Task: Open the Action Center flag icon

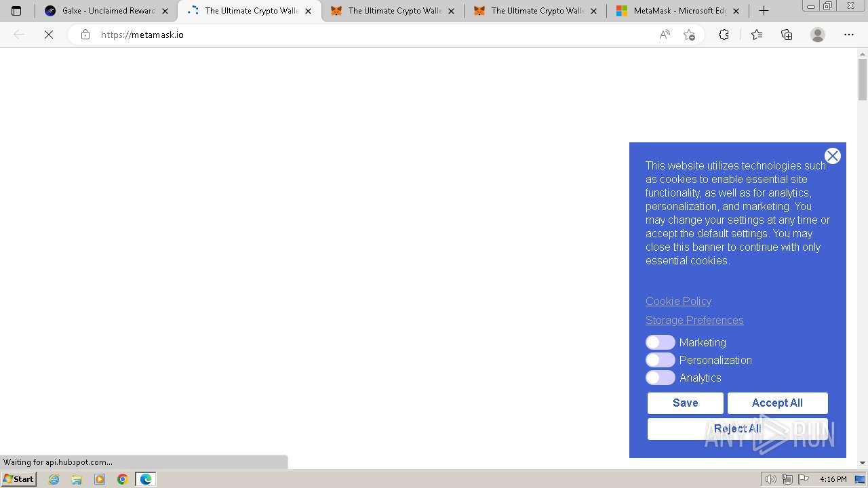Action: [x=804, y=479]
